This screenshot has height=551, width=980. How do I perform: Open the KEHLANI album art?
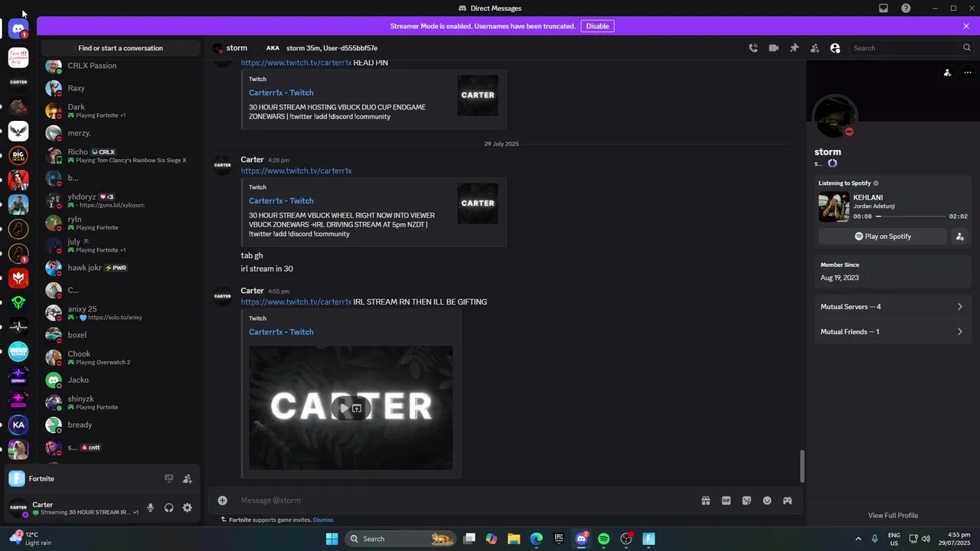tap(834, 207)
